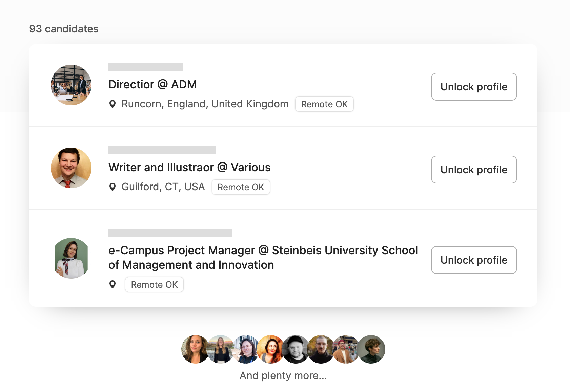The width and height of the screenshot is (570, 392).
Task: Open the 93 candidates list heading
Action: click(64, 29)
